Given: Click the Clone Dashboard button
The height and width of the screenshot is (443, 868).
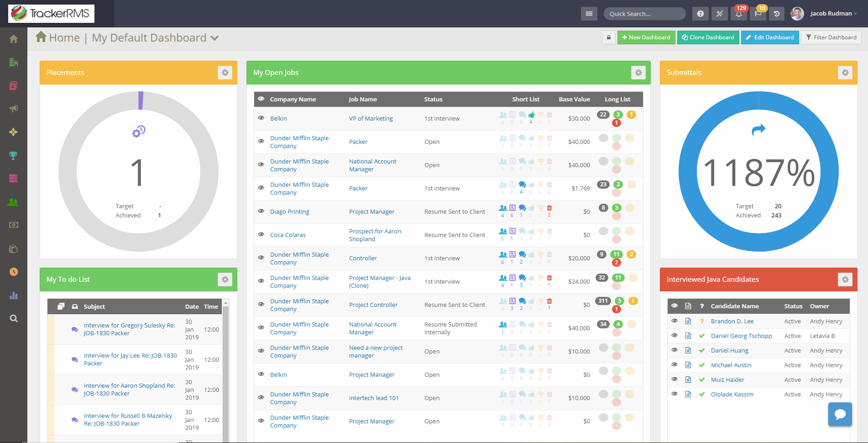Looking at the screenshot, I should click(x=708, y=37).
